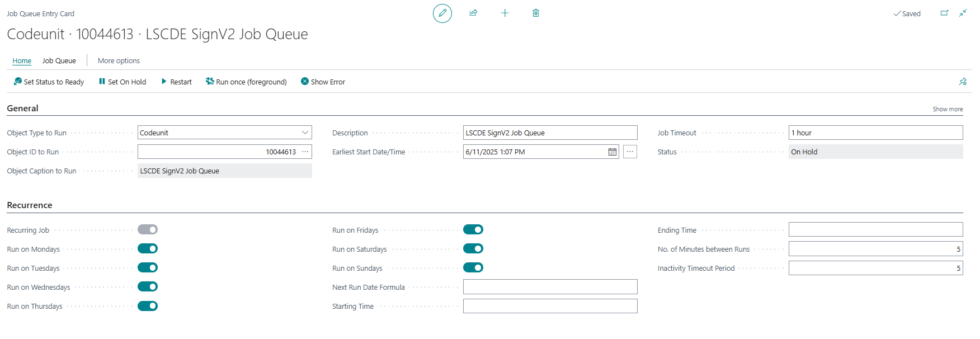Click the trash can delete icon

[535, 13]
